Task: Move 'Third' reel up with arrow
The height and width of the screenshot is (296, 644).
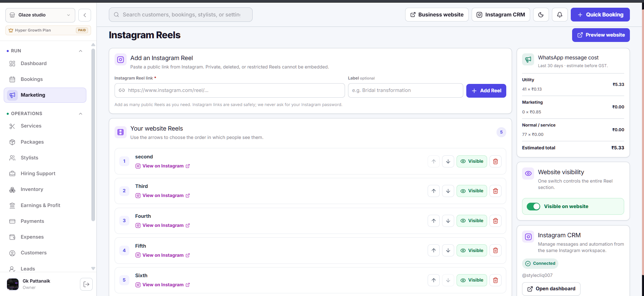Action: (434, 191)
